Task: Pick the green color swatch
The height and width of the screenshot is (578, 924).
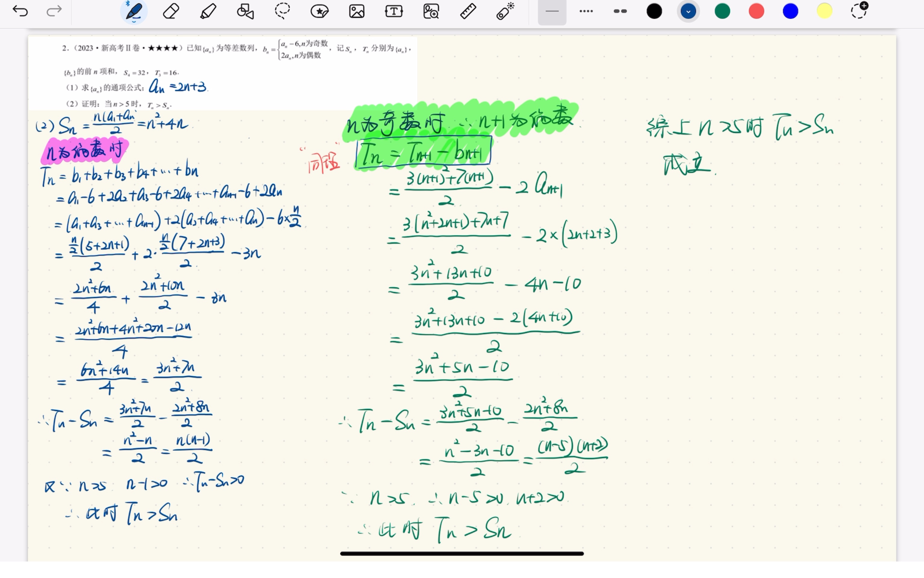Action: click(x=722, y=11)
